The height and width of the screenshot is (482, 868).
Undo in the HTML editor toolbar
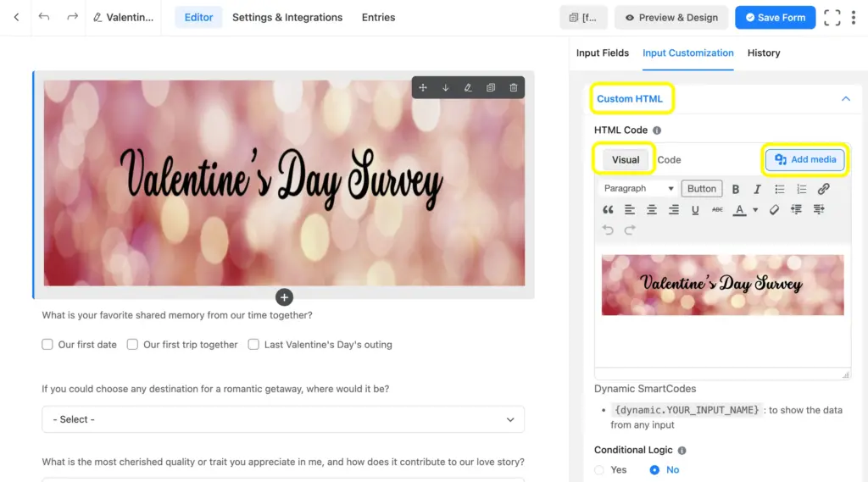[608, 230]
